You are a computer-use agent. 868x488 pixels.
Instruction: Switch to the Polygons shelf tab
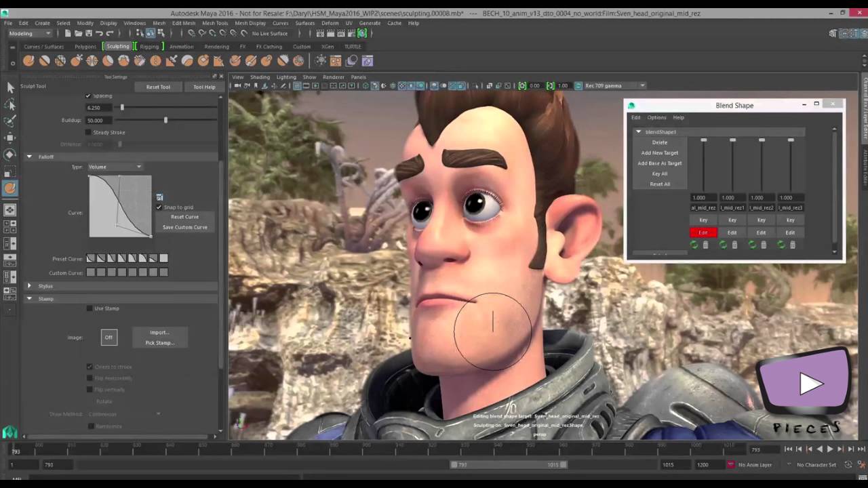pos(85,46)
